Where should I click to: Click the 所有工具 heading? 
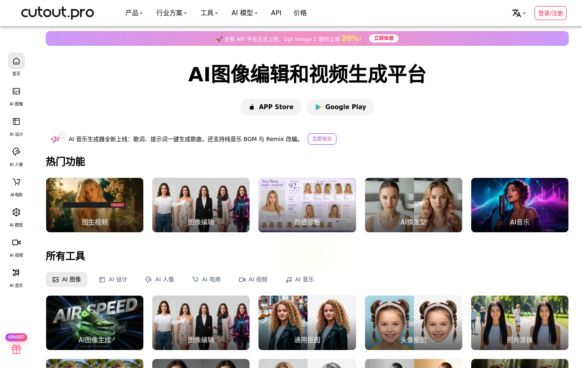65,256
